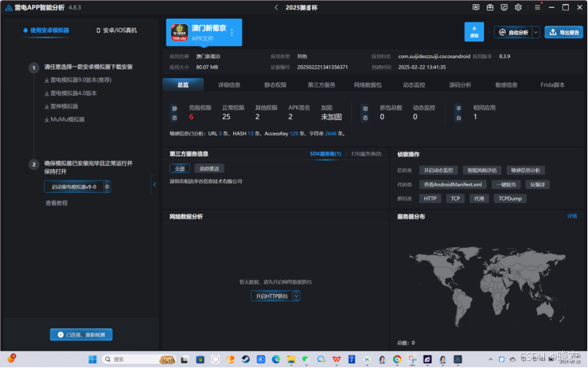This screenshot has width=588, height=368.
Task: Select SDK服务商(1) sub-tab
Action: 325,154
